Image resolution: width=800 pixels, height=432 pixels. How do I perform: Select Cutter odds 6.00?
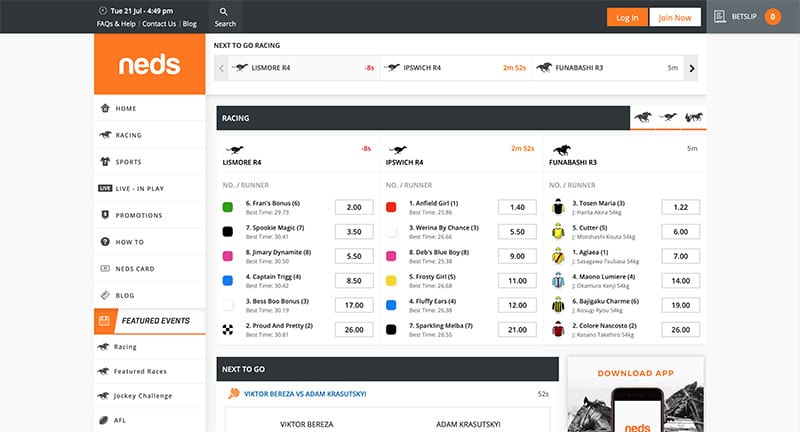pyautogui.click(x=681, y=232)
